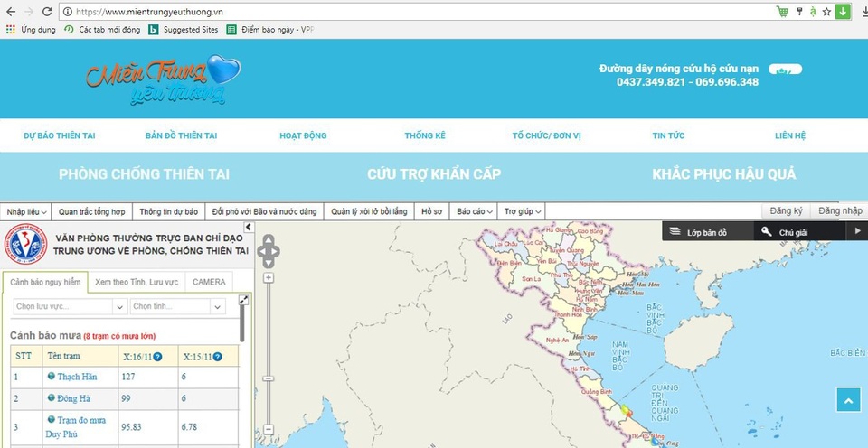Screen dimensions: 868x448
Task: Expand the warning panel to fullscreen
Action: point(243,300)
